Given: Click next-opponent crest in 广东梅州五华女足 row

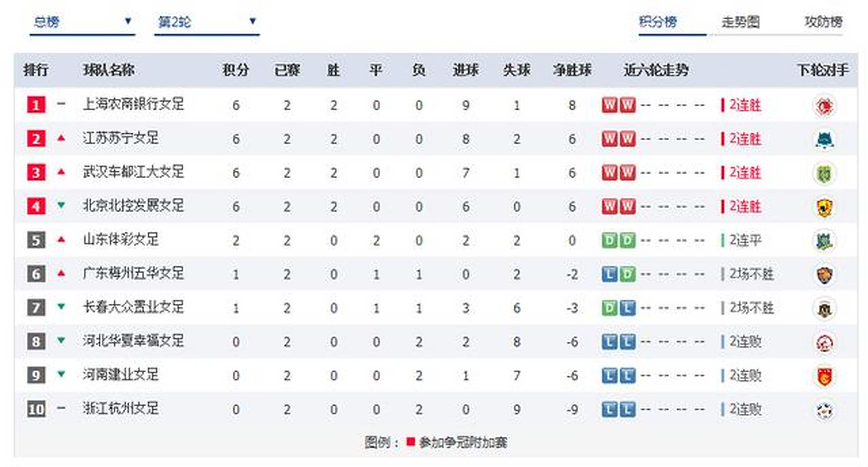Looking at the screenshot, I should tap(824, 275).
